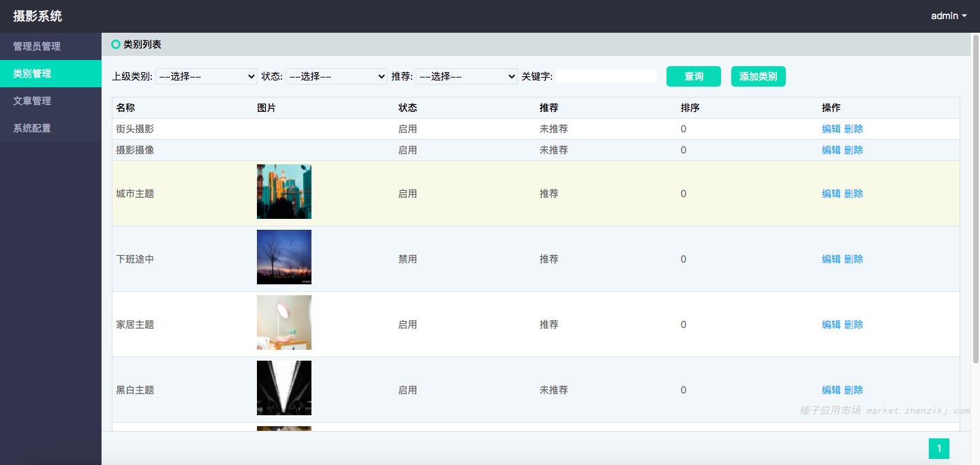The height and width of the screenshot is (465, 980).
Task: View the 黑白主题 black and white thumbnail
Action: 284,388
